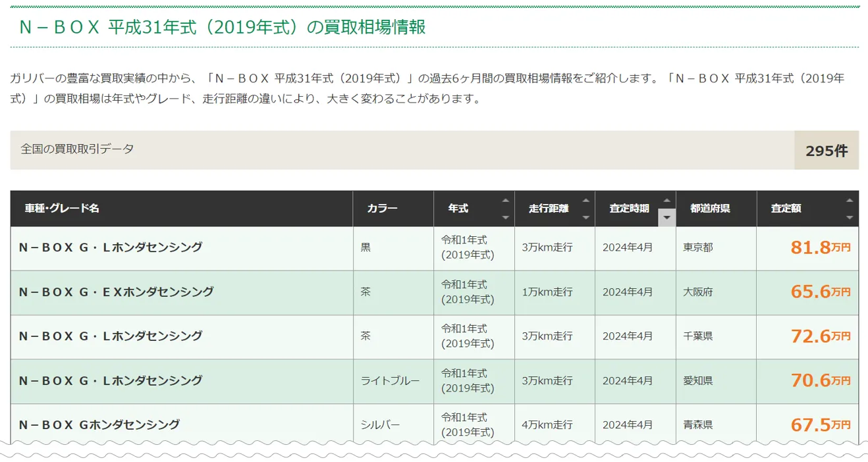
Task: Click the 81.8万円 appraisal amount
Action: point(820,247)
